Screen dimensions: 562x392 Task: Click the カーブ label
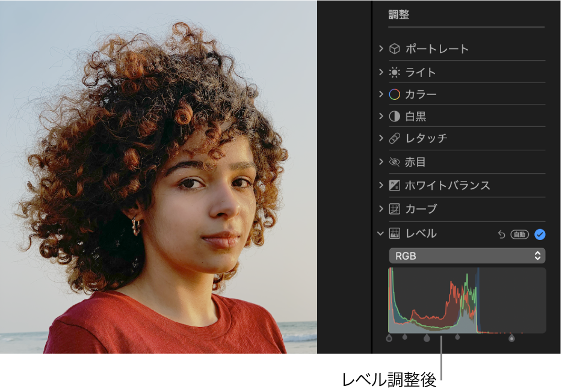[x=421, y=209]
